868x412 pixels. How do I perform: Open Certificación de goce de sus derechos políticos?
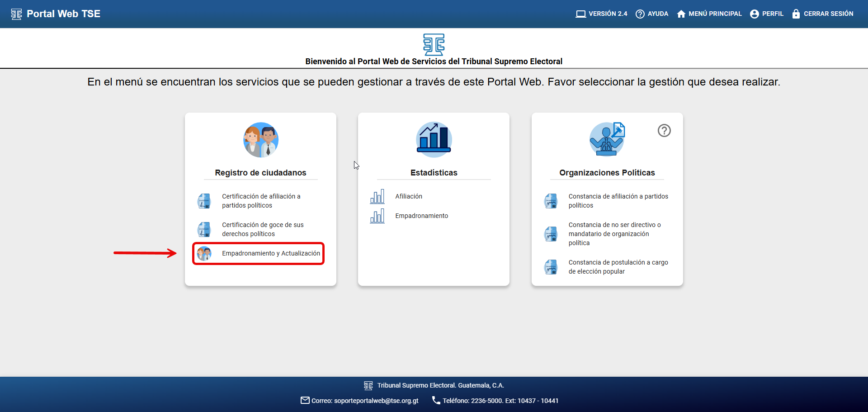point(263,229)
